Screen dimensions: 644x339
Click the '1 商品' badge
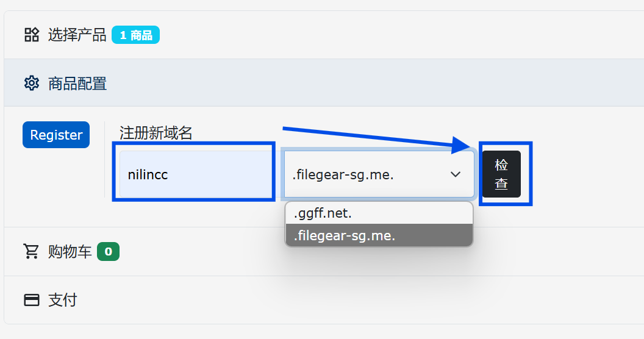pyautogui.click(x=135, y=35)
